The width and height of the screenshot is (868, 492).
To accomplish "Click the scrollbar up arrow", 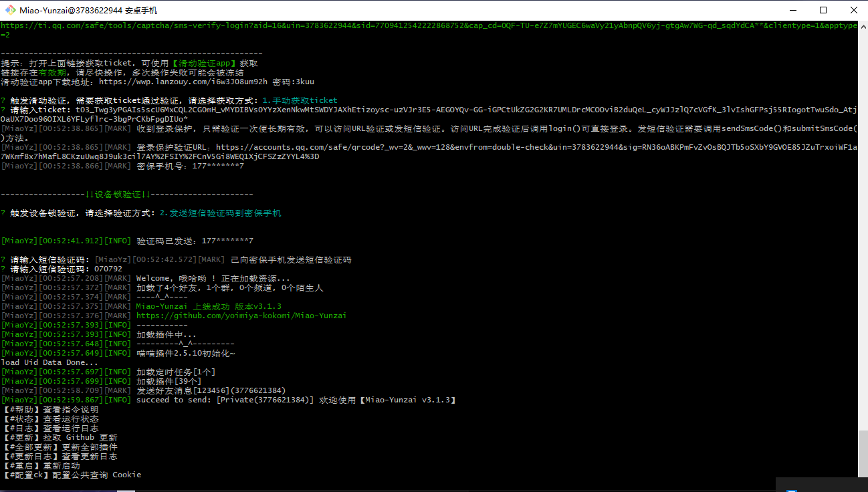I will pyautogui.click(x=863, y=25).
